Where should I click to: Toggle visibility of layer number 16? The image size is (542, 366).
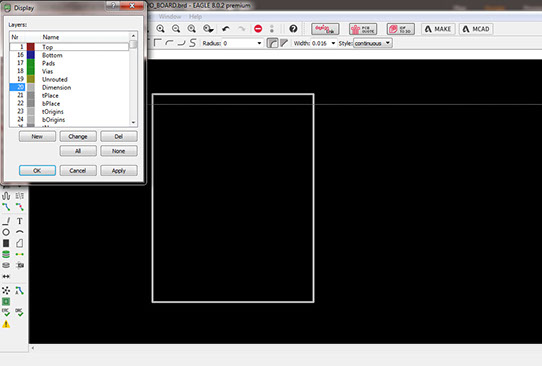tap(20, 55)
